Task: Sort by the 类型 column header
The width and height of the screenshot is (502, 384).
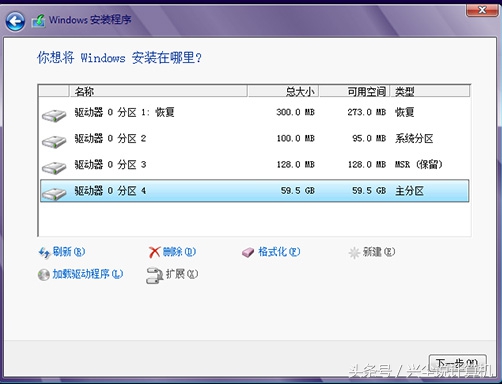Action: coord(430,91)
